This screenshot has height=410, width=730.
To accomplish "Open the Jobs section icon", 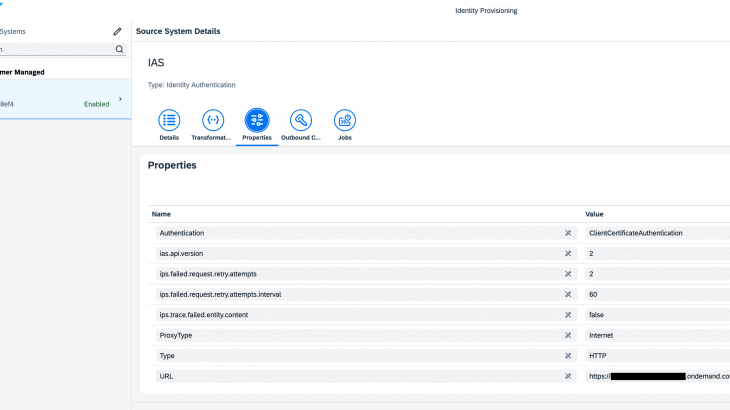I will click(x=344, y=120).
